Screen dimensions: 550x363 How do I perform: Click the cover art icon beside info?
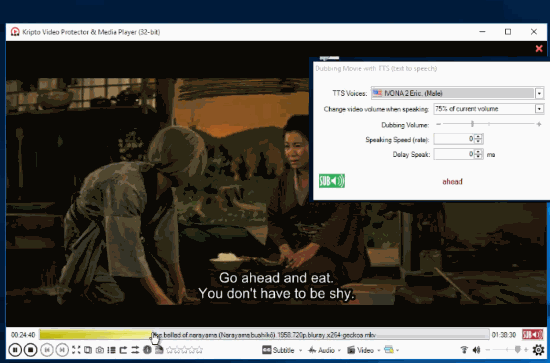coord(159,350)
